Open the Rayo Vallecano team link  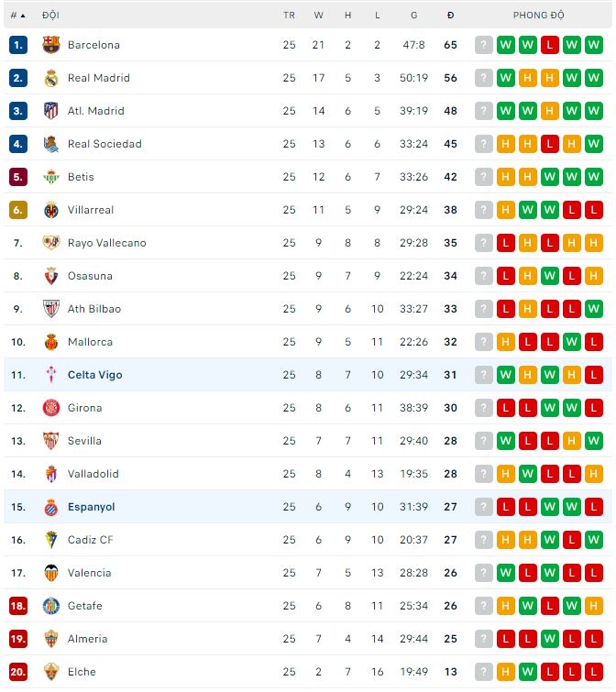(x=106, y=243)
